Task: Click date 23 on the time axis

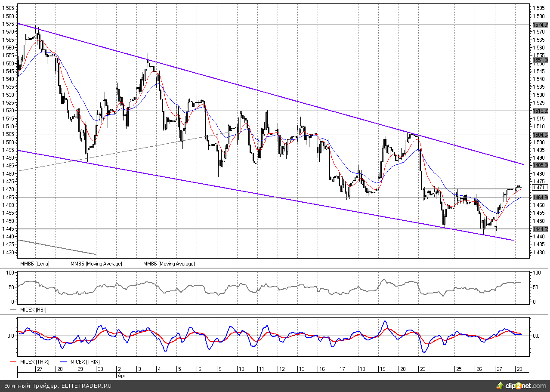Action: click(x=423, y=369)
